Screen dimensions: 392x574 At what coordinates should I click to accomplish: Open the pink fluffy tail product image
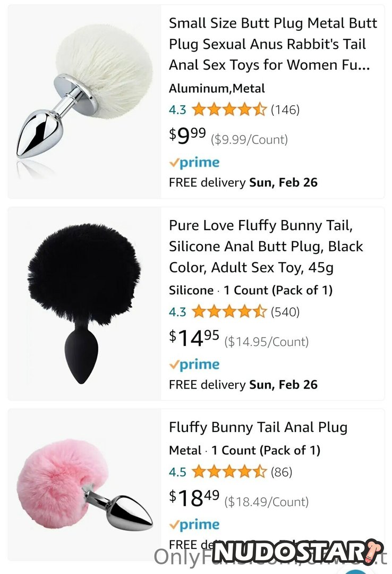(85, 489)
